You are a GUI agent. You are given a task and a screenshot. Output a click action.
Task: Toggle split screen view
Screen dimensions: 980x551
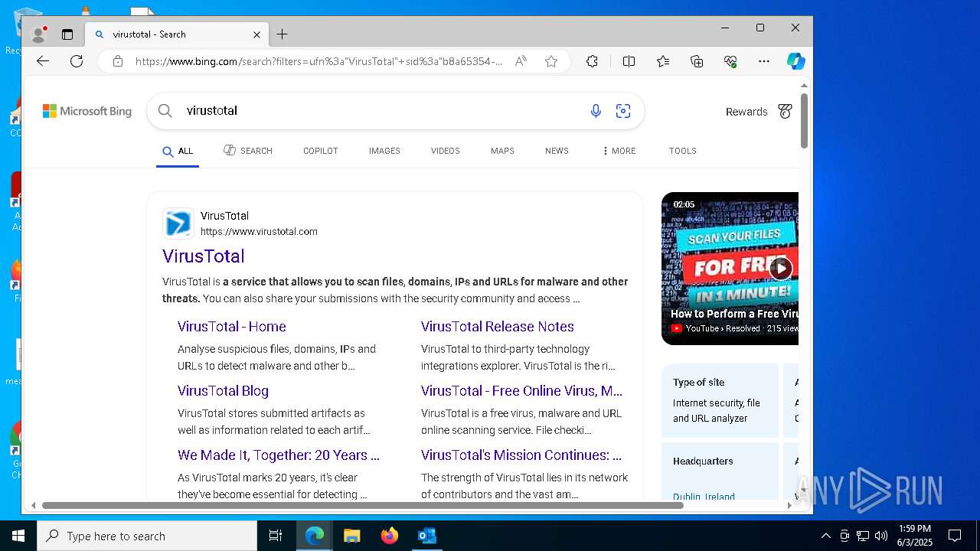(629, 61)
